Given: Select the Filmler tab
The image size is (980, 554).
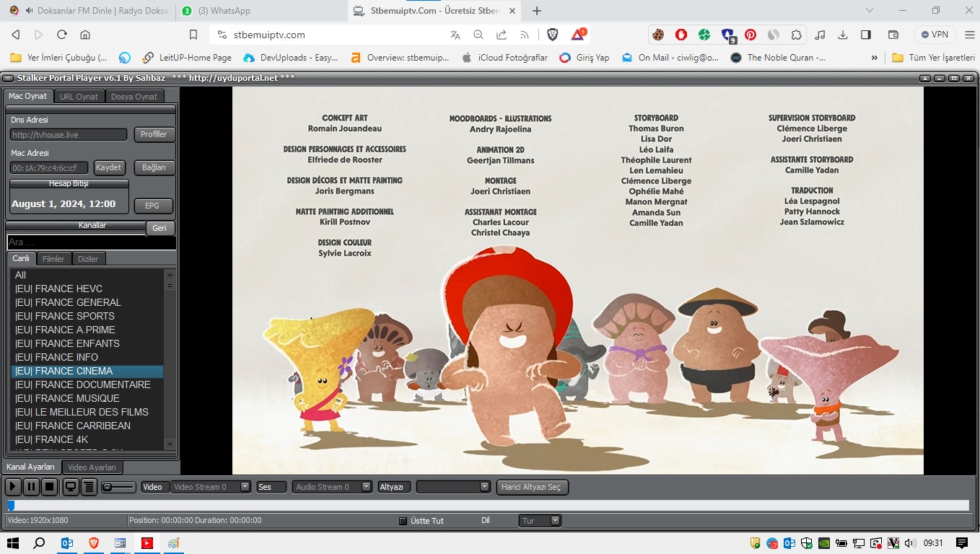Looking at the screenshot, I should 53,258.
